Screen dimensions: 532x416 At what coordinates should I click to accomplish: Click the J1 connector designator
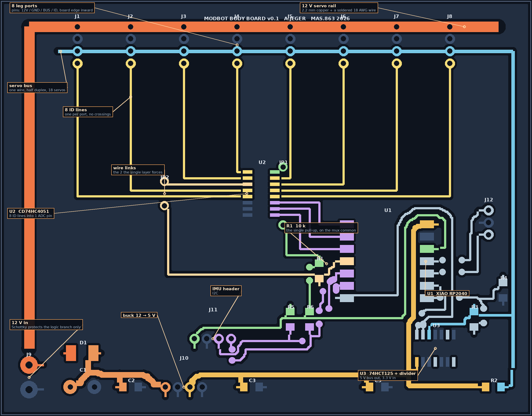click(x=77, y=16)
